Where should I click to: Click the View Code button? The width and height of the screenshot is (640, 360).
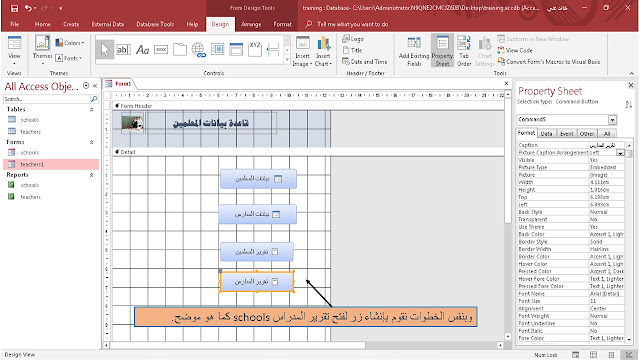(x=515, y=50)
